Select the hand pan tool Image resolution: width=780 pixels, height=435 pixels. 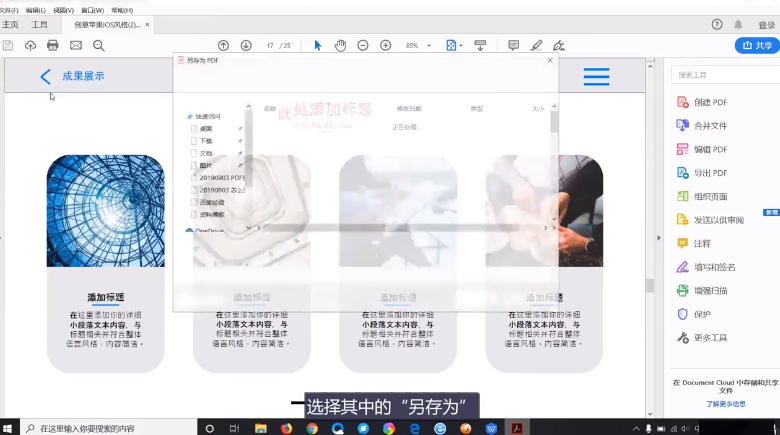340,45
